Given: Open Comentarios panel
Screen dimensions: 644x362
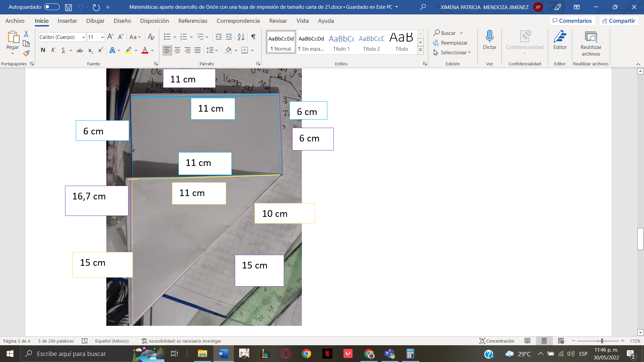Looking at the screenshot, I should [x=572, y=20].
